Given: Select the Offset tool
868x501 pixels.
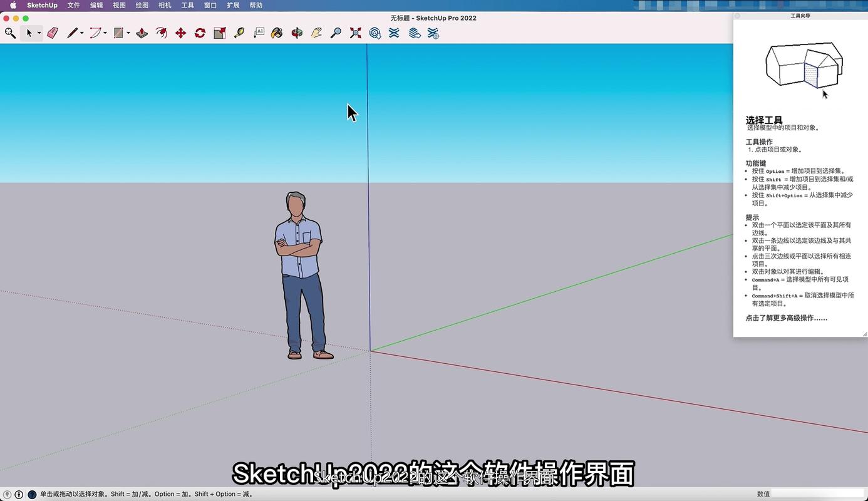Looking at the screenshot, I should pos(162,33).
